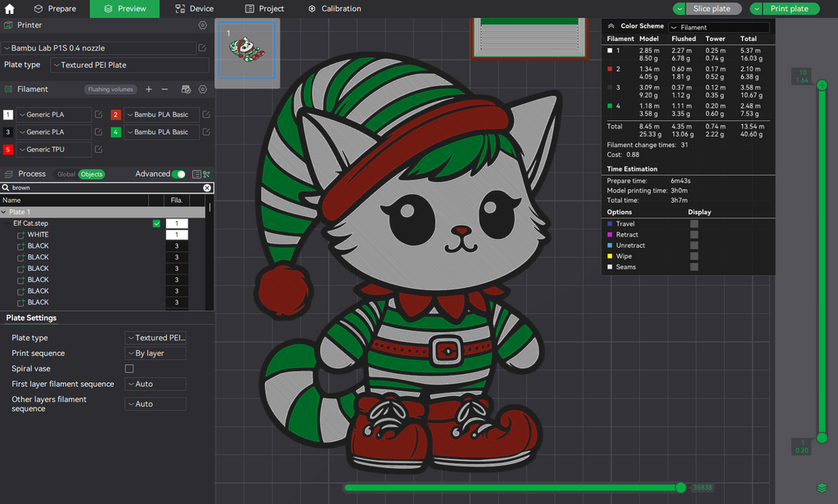
Task: Open filament settings gear icon
Action: tap(203, 89)
